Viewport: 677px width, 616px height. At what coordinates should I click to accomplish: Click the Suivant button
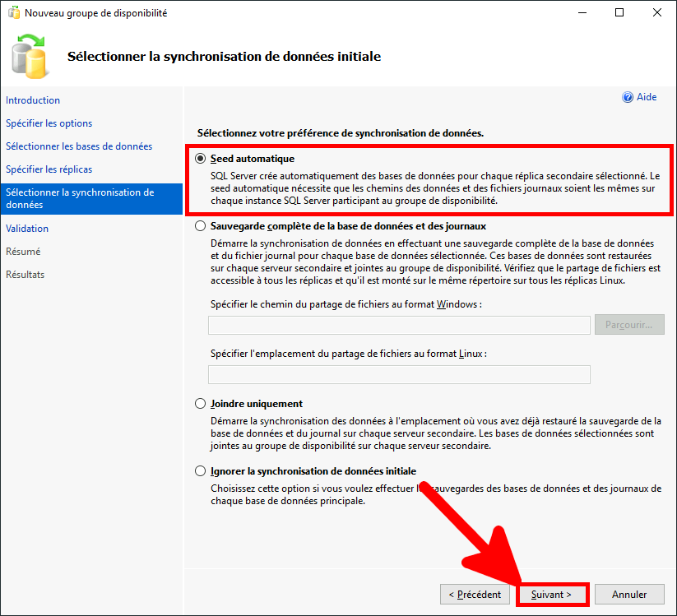coord(552,594)
